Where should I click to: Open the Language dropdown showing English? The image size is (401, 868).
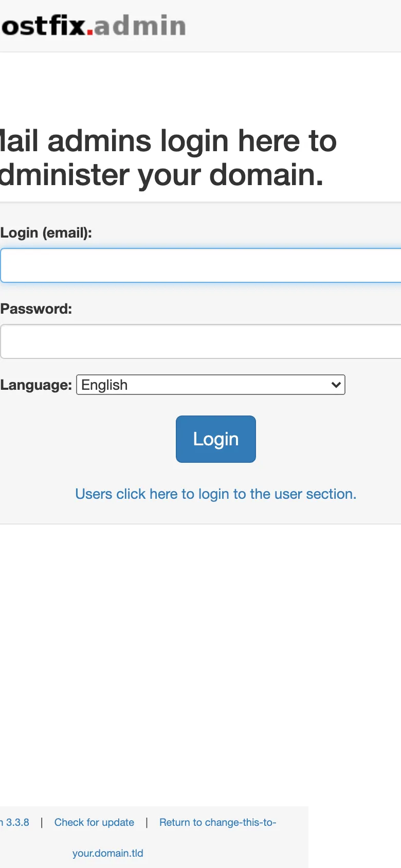pos(211,385)
